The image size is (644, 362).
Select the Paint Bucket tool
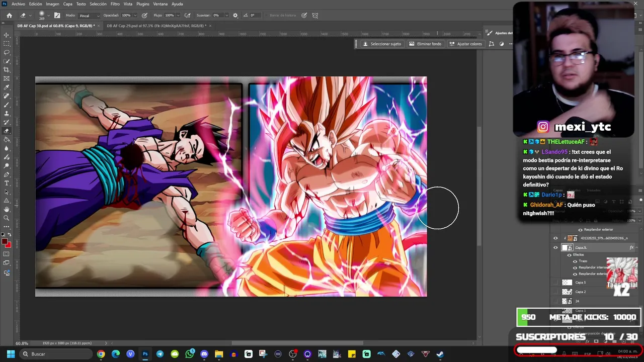[7, 140]
